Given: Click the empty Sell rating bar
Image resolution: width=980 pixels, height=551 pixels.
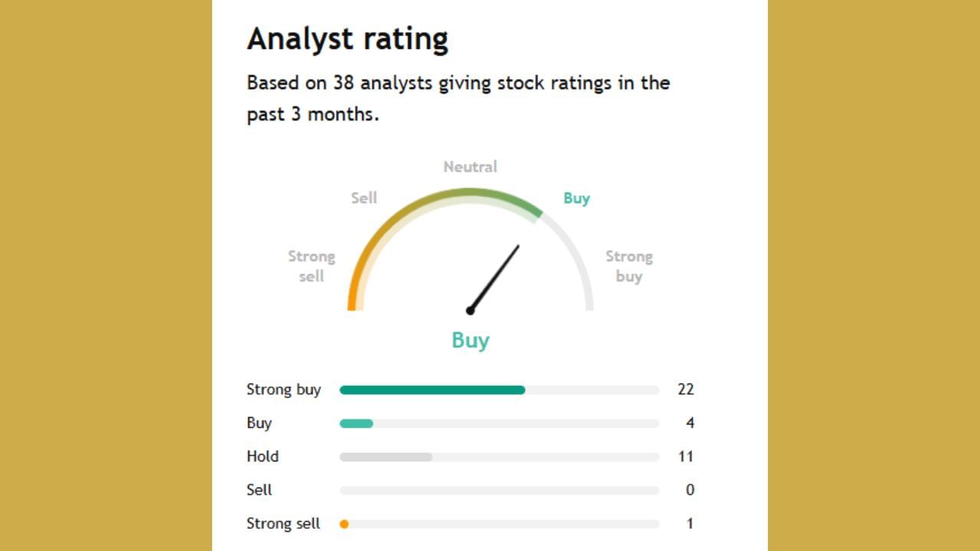Looking at the screenshot, I should click(x=498, y=491).
